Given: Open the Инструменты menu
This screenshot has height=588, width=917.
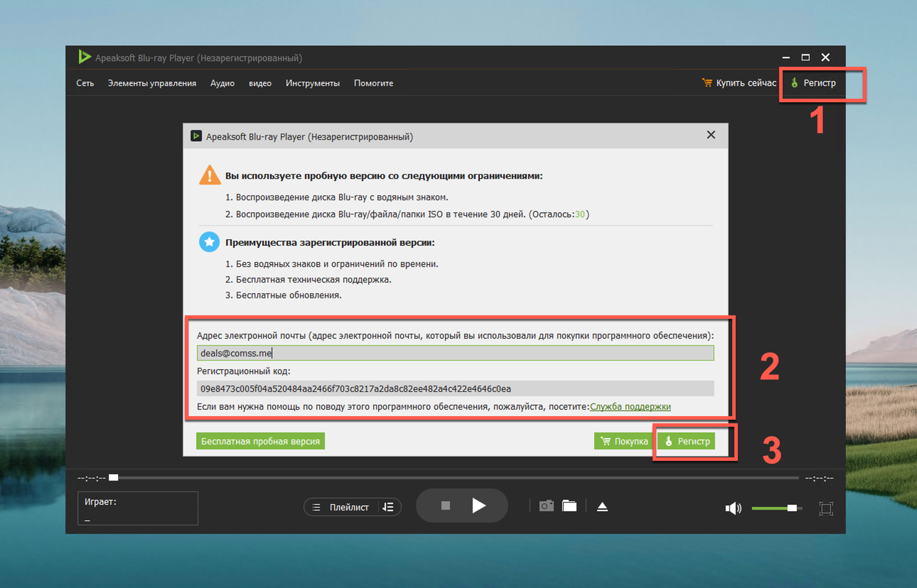Looking at the screenshot, I should pos(312,83).
